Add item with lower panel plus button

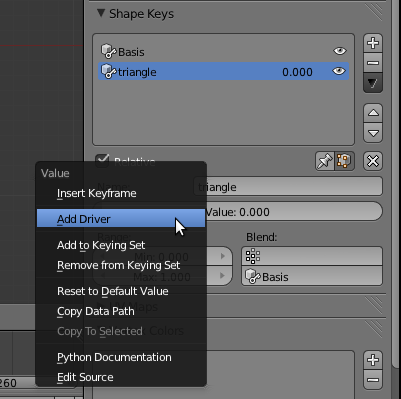(373, 360)
